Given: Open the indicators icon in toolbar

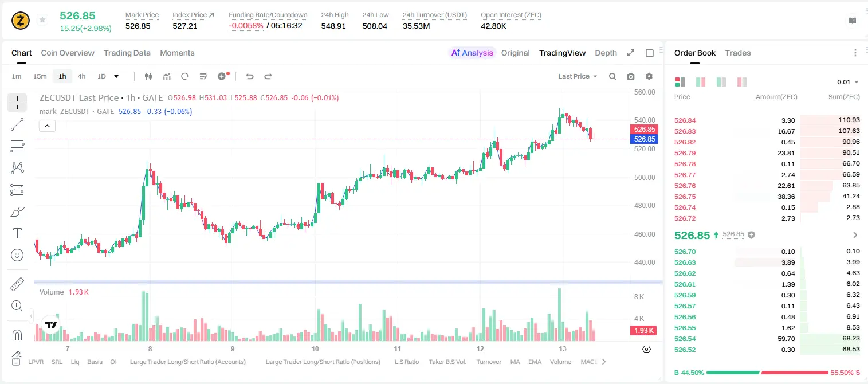Looking at the screenshot, I should click(x=167, y=76).
